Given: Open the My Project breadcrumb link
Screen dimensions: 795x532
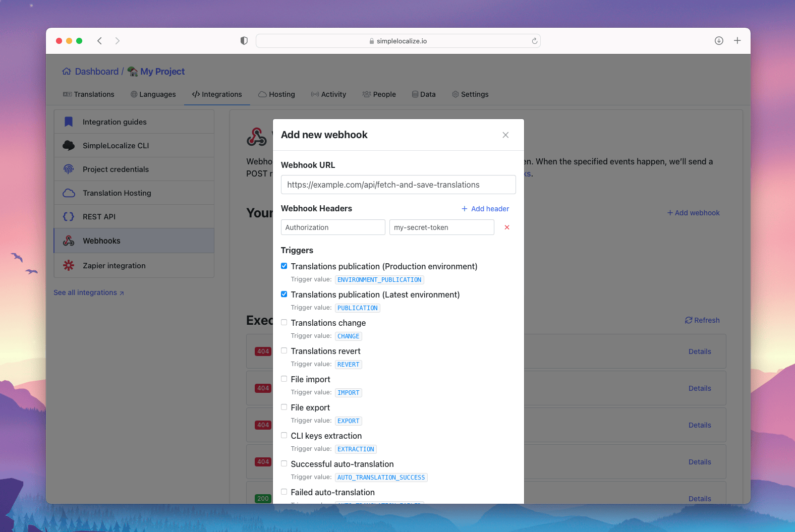Looking at the screenshot, I should (x=162, y=72).
